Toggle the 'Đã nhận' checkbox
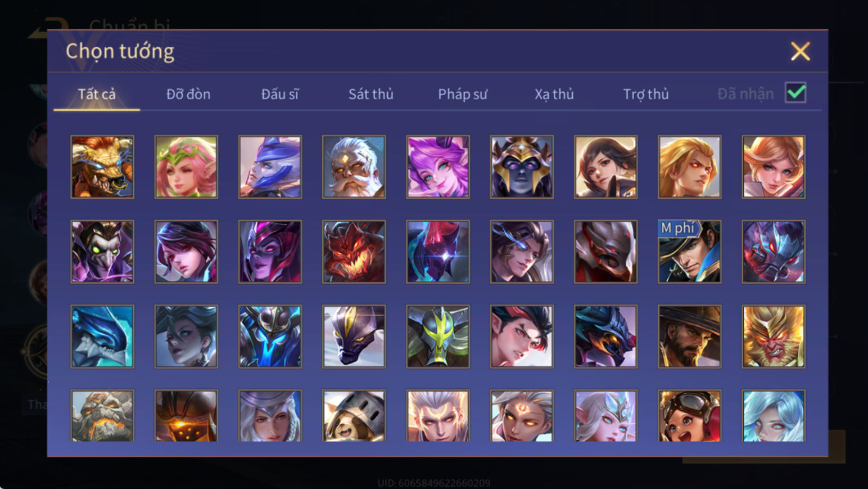Image resolution: width=868 pixels, height=489 pixels. 795,93
